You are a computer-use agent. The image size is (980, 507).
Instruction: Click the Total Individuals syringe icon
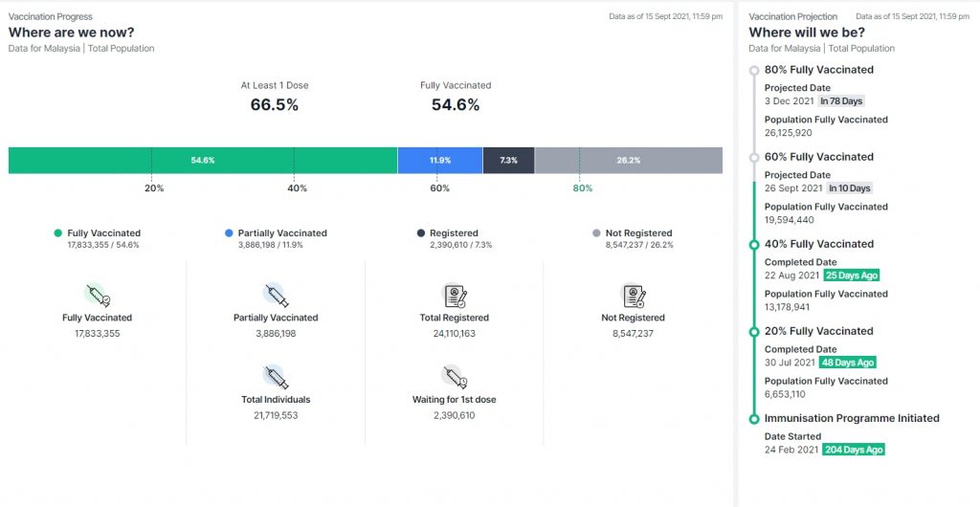pos(276,377)
